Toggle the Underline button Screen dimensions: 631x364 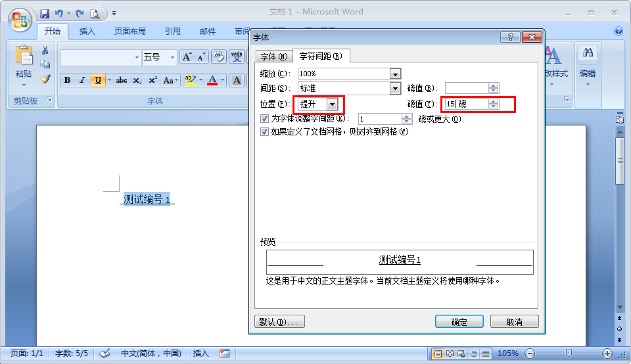[98, 80]
